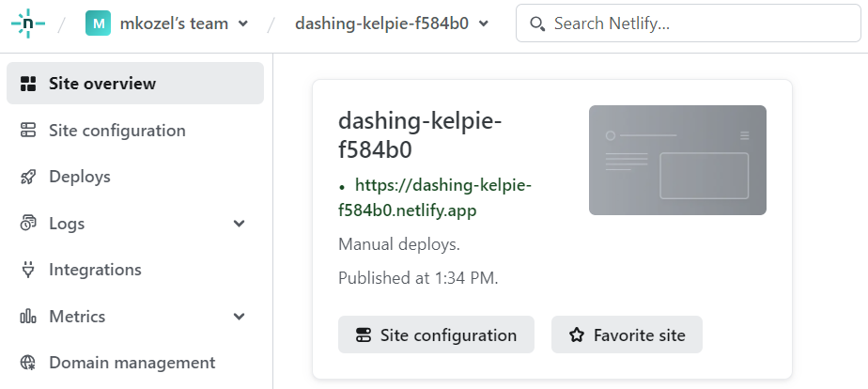Image resolution: width=868 pixels, height=389 pixels.
Task: Open Site configuration in the sidebar
Action: [116, 131]
